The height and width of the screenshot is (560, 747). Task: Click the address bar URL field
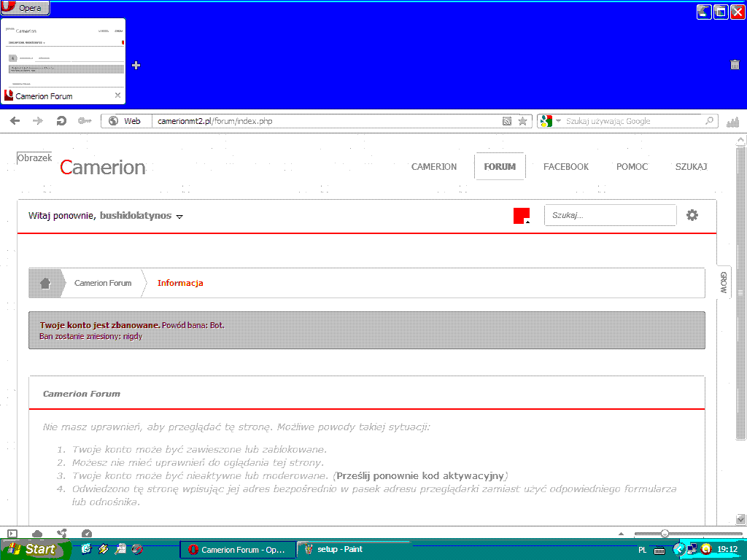point(326,121)
